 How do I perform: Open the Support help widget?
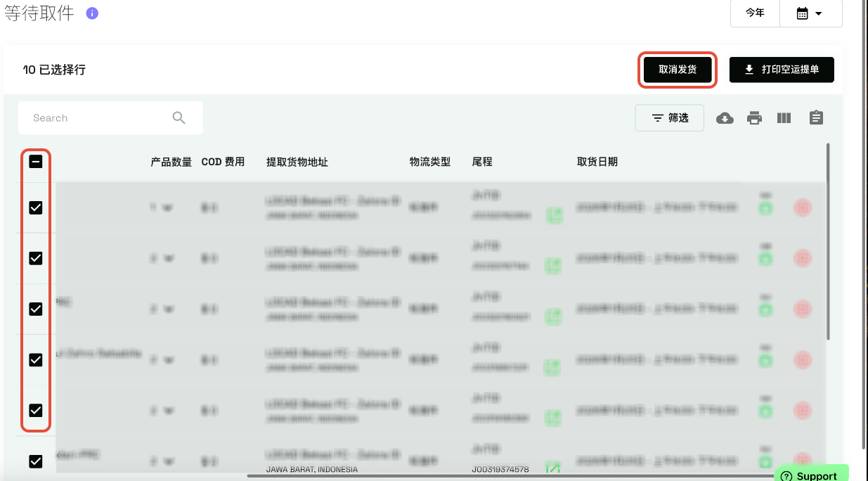(811, 475)
